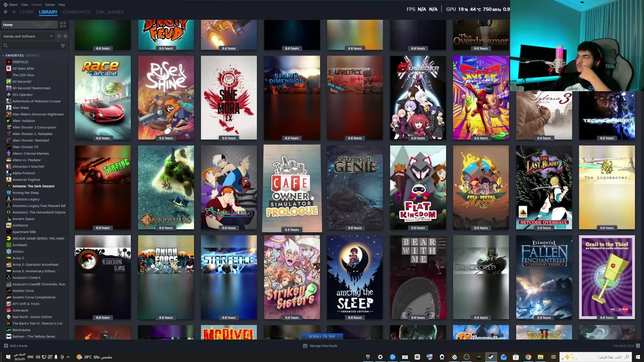This screenshot has width=644, height=362.
Task: Select Arma 2: Operation Arrowhead in sidebar
Action: (35, 264)
